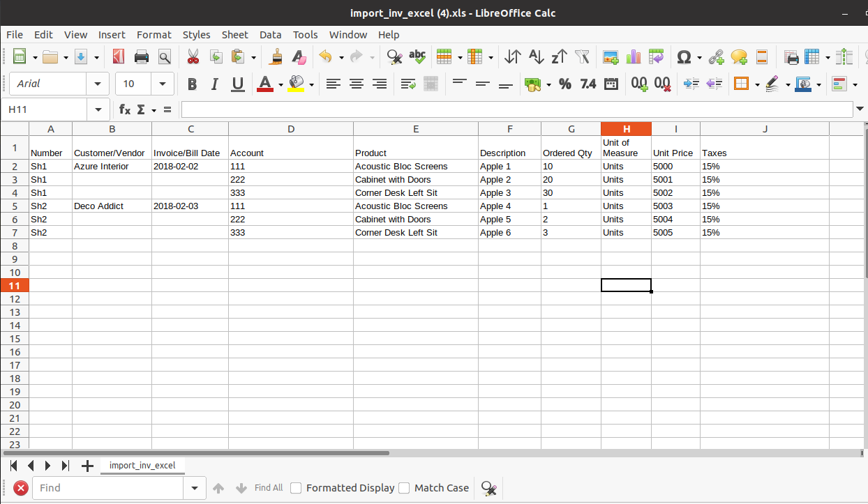Toggle Print Preview
The width and height of the screenshot is (868, 504).
[165, 57]
